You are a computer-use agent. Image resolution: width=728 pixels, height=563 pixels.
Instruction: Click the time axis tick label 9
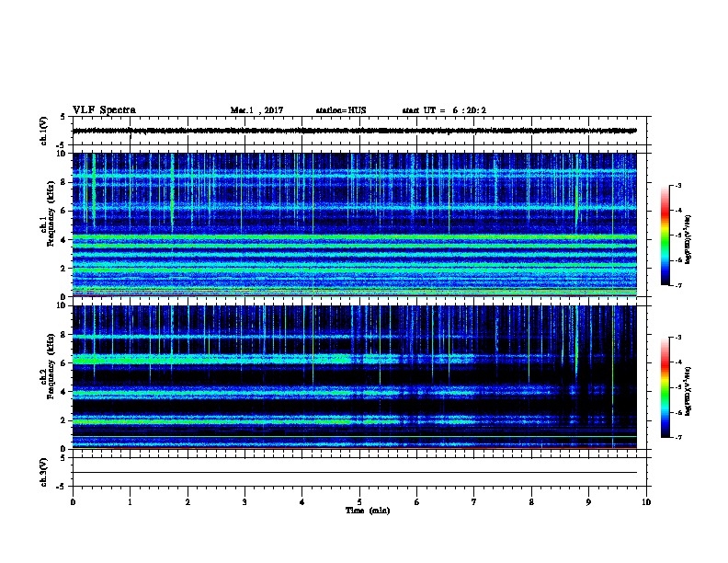pos(588,502)
